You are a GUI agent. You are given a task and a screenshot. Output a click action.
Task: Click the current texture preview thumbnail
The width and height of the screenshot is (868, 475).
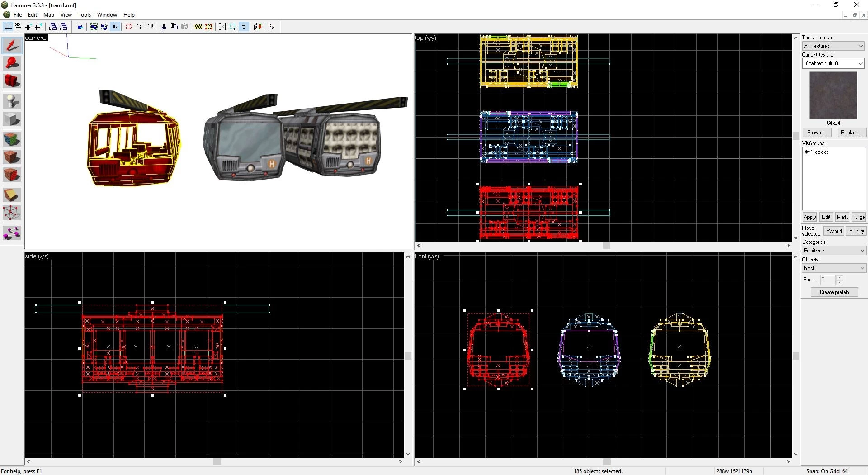click(833, 95)
